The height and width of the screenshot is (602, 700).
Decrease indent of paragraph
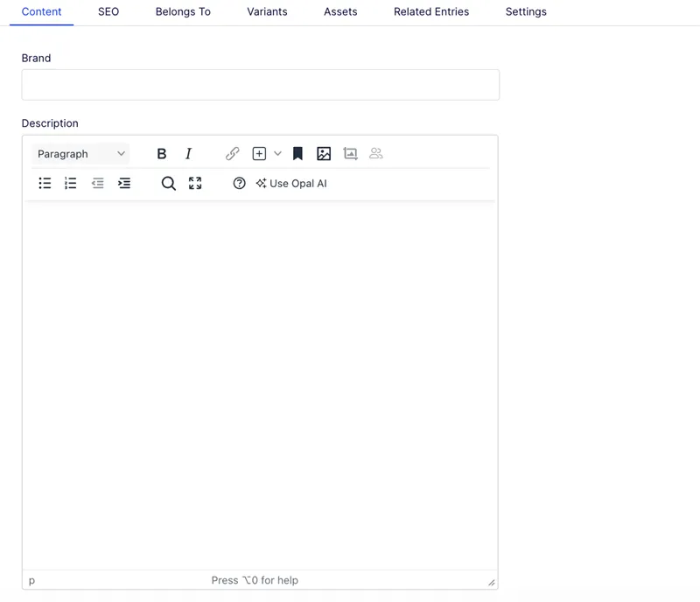97,183
